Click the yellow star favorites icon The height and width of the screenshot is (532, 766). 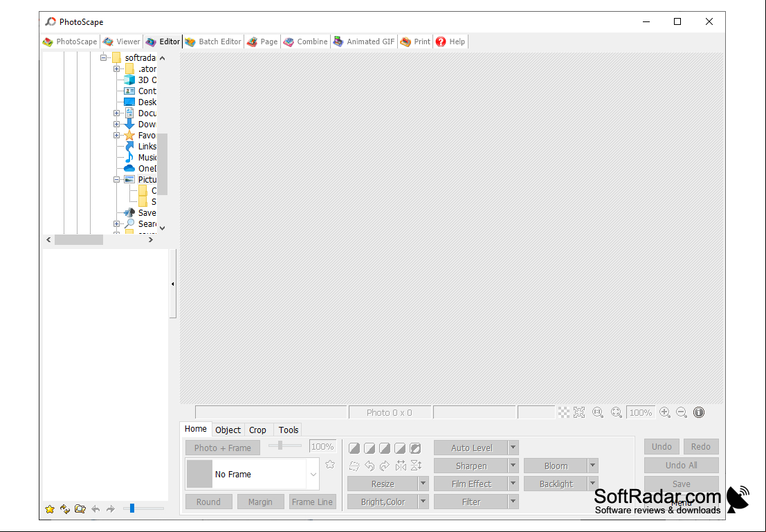pos(49,509)
